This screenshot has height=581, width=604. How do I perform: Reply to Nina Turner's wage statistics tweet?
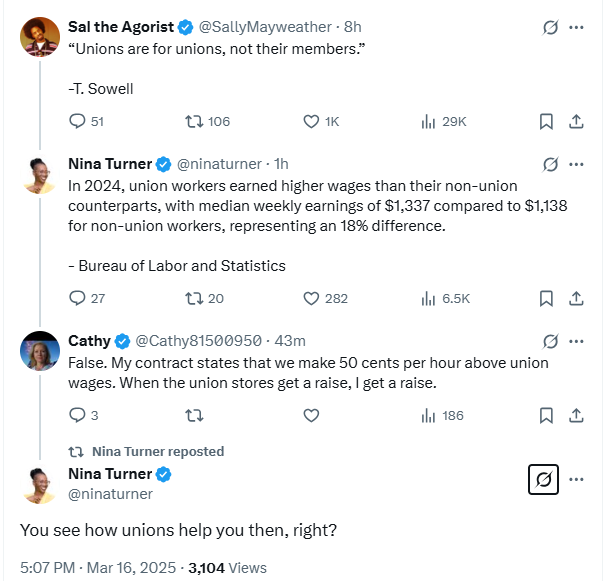click(x=77, y=298)
